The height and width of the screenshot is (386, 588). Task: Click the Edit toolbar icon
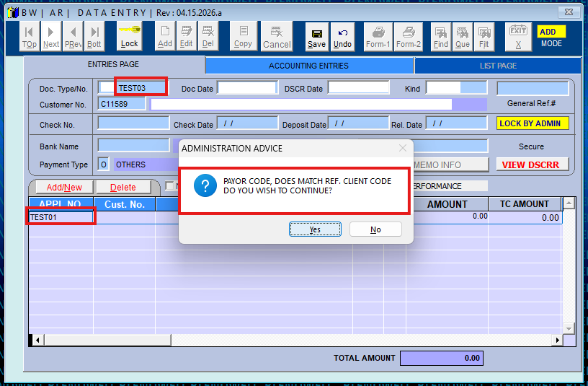187,36
